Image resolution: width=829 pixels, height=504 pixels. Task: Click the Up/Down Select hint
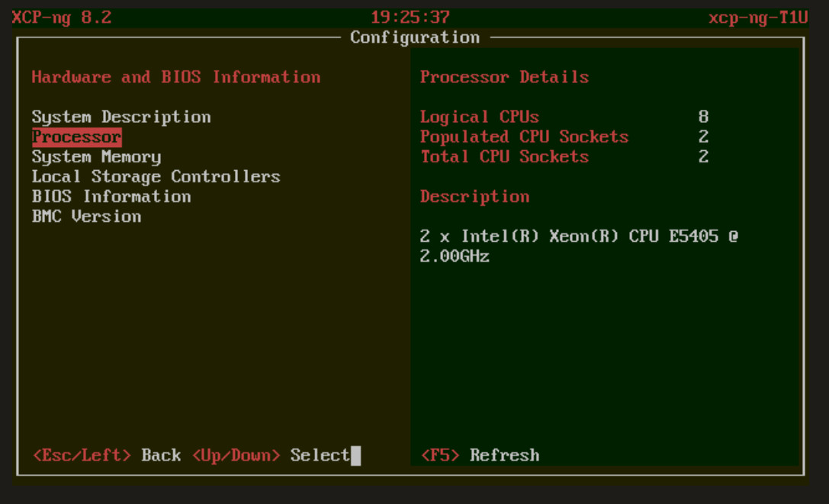271,456
